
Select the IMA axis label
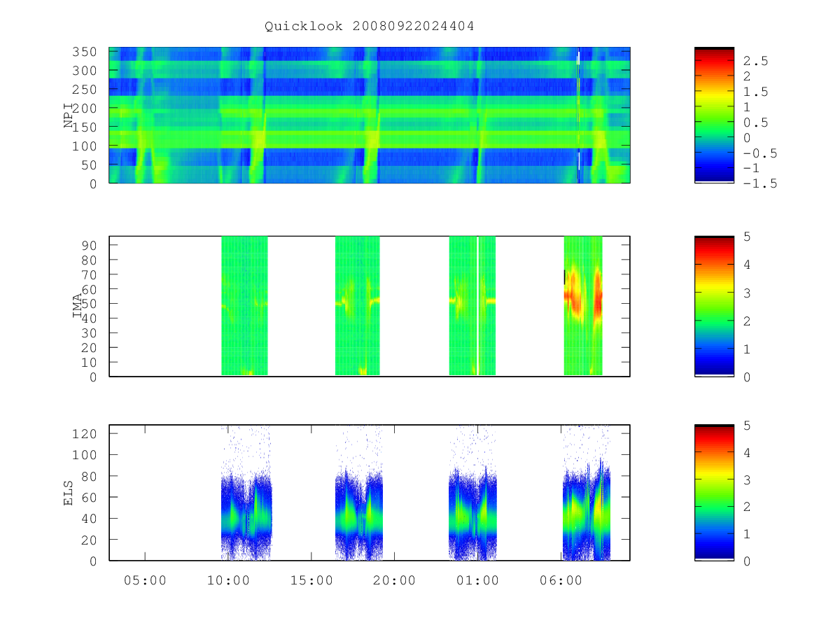pos(78,306)
